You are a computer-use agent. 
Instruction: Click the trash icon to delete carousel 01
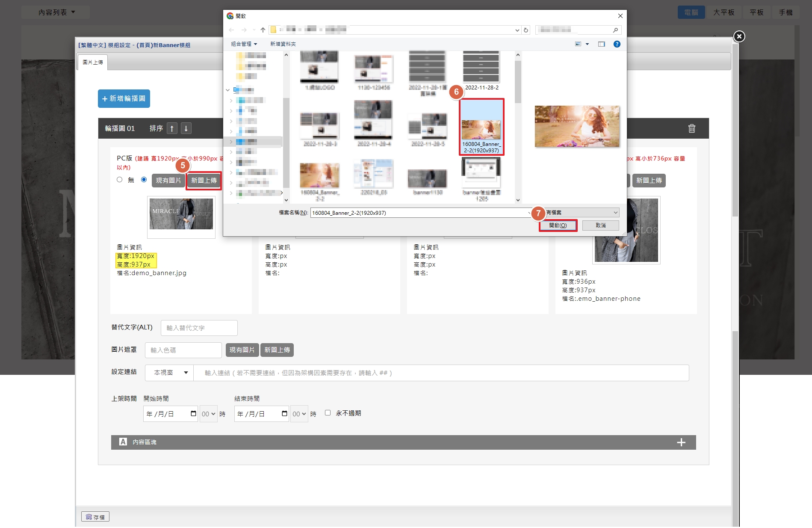[x=691, y=128]
